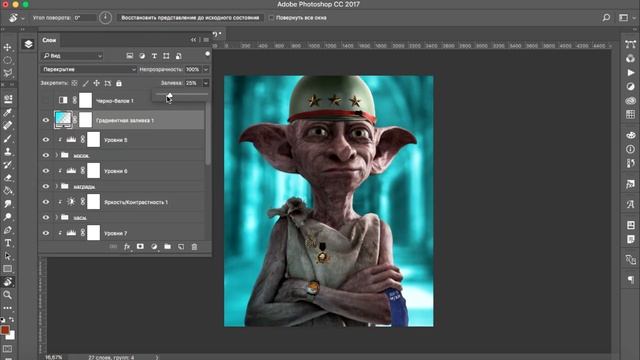Click the foreground red color swatch
640x360 pixels.
tap(5, 330)
